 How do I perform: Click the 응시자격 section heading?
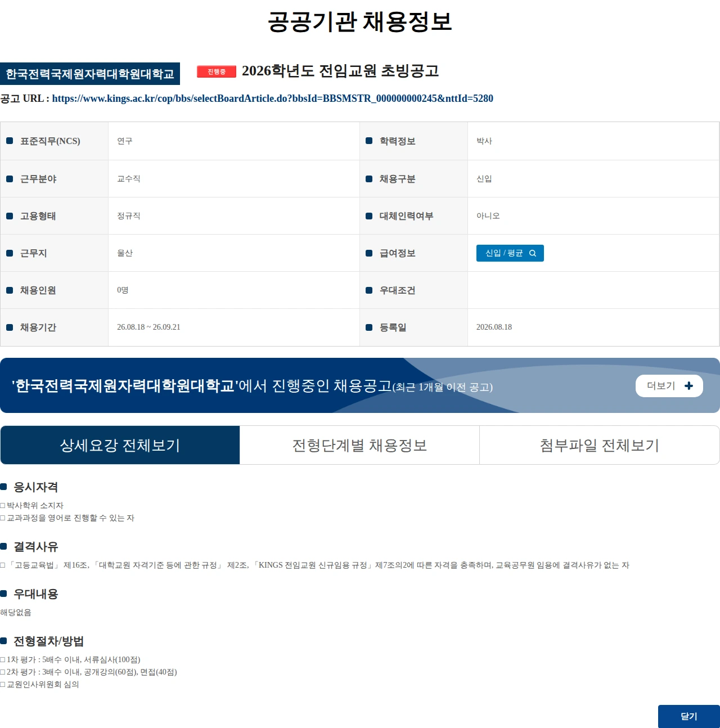coord(35,487)
